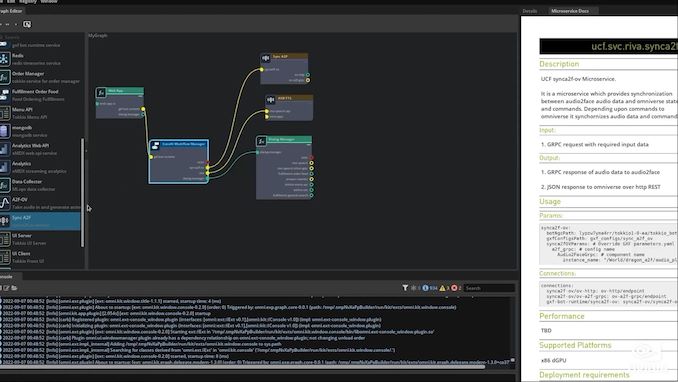The height and width of the screenshot is (382, 678).
Task: Switch to the Details tab
Action: pos(530,11)
